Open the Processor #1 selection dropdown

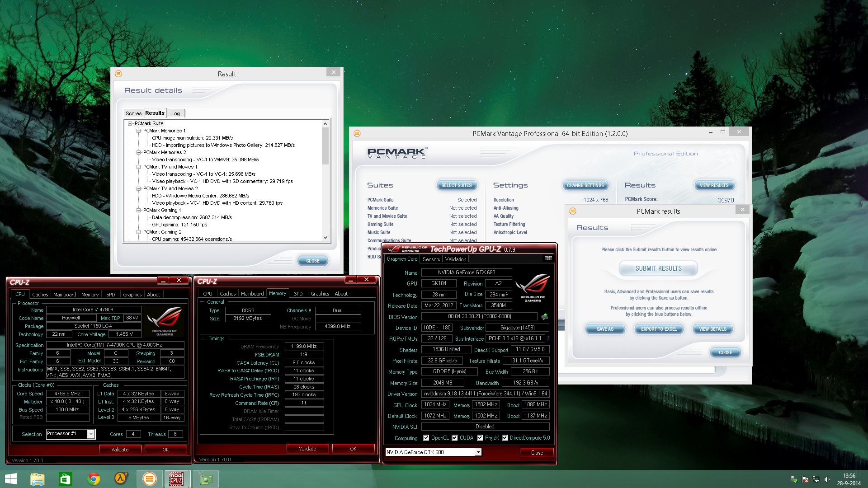click(91, 434)
